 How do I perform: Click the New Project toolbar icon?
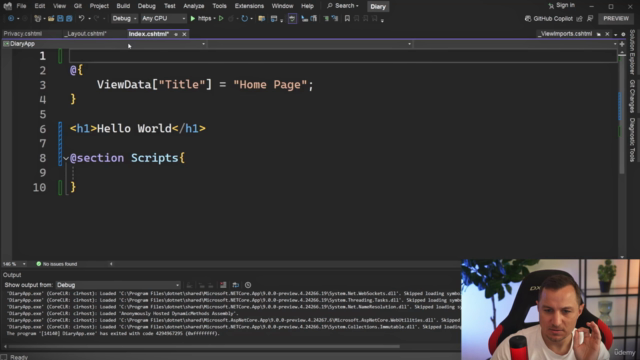point(38,19)
